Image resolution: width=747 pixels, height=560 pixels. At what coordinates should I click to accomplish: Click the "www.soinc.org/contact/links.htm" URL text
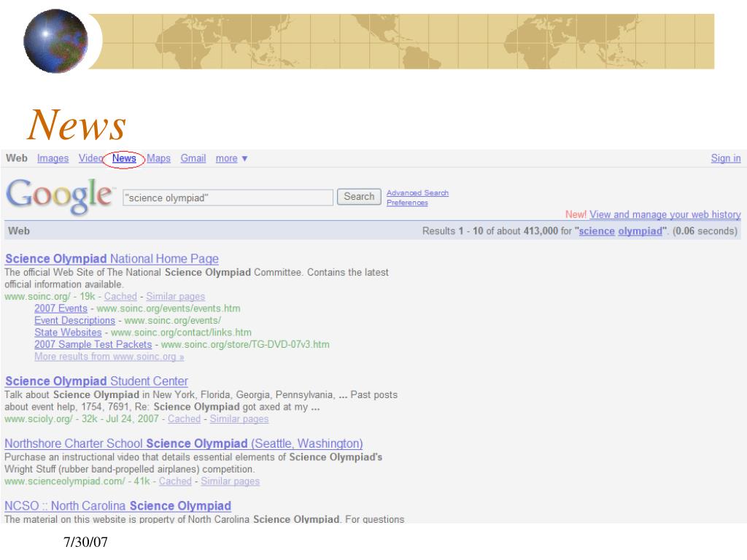181,332
